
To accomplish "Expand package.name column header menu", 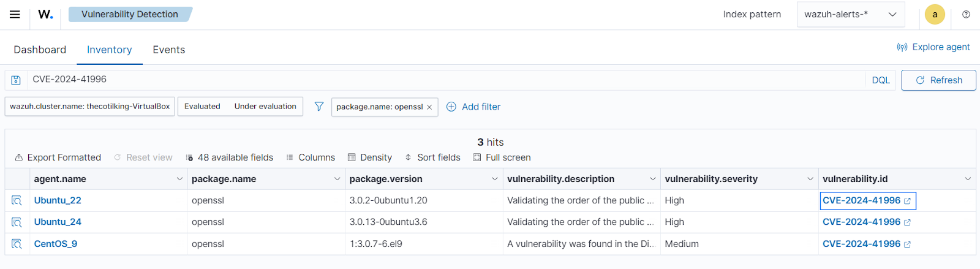I will click(337, 179).
